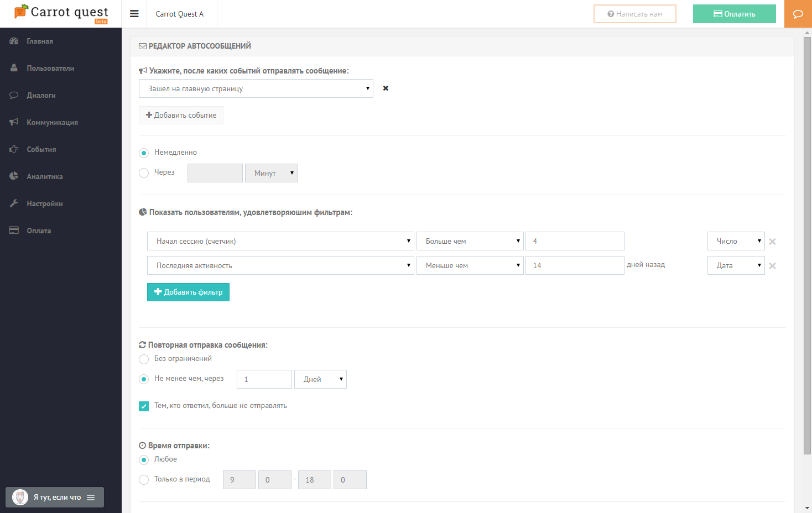This screenshot has width=812, height=513.
Task: Delete the 'Последняя активность' filter row
Action: point(772,266)
